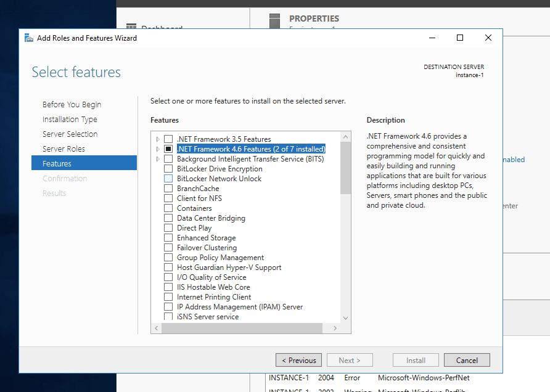Click the horizontal scroll right arrow
The width and height of the screenshot is (550, 392).
(335, 328)
